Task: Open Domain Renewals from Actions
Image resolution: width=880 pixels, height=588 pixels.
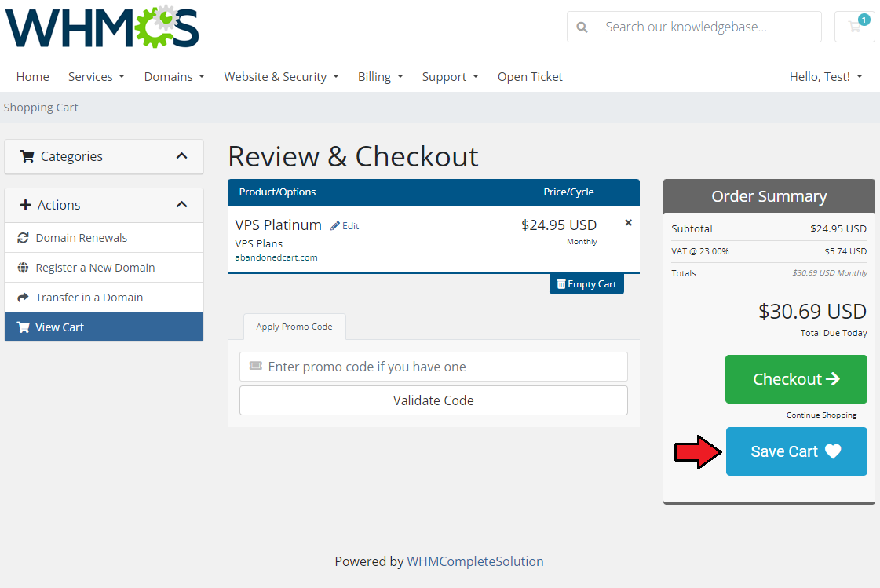Action: click(x=104, y=238)
